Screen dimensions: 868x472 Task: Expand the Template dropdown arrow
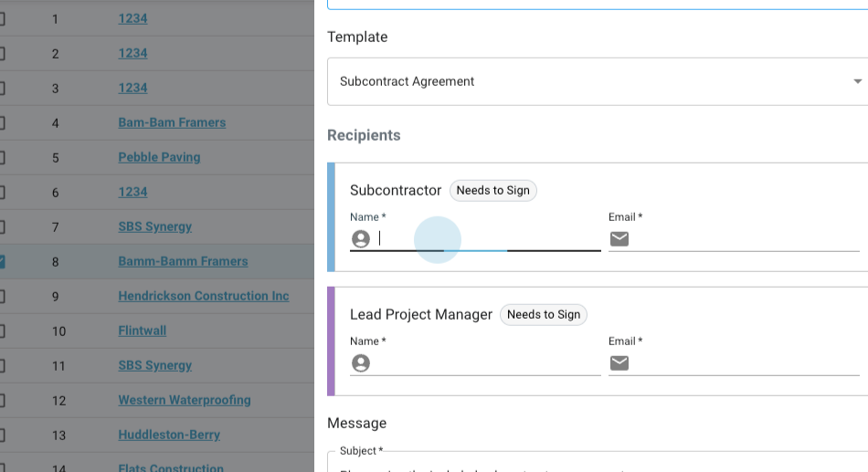click(857, 81)
